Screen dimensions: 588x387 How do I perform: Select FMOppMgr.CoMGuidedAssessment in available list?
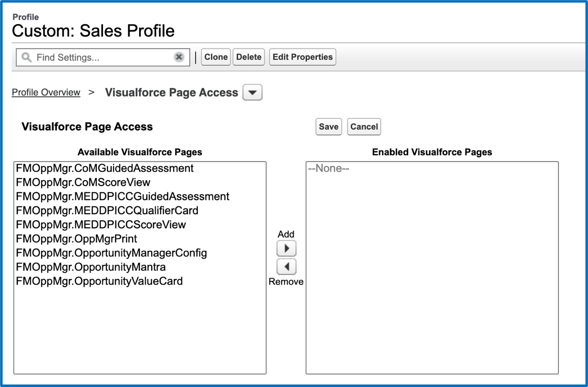(104, 168)
